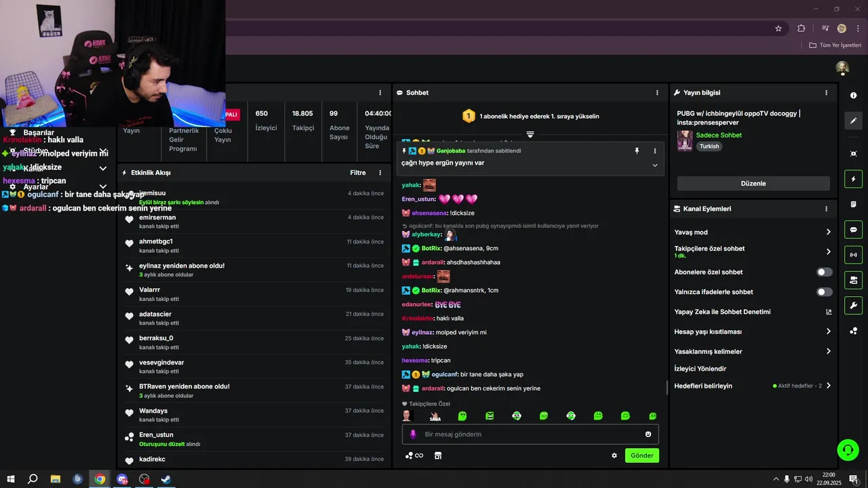
Task: Open Discord from the taskbar
Action: 122,479
